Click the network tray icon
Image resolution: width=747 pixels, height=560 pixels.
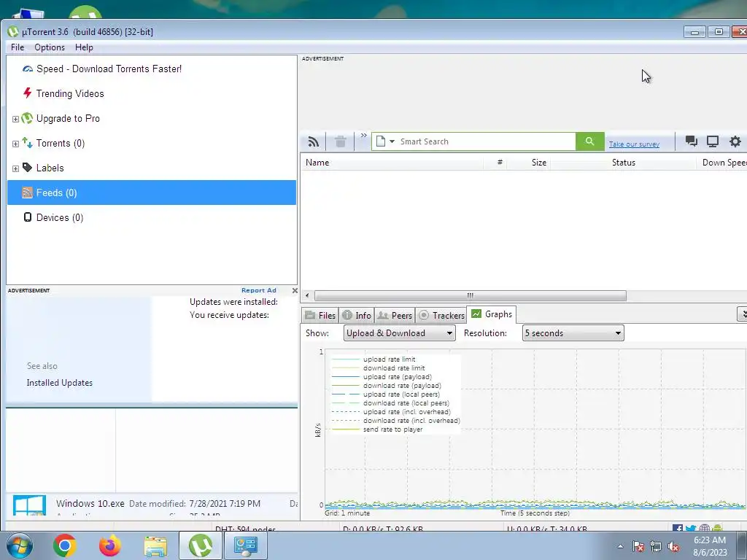tap(656, 546)
